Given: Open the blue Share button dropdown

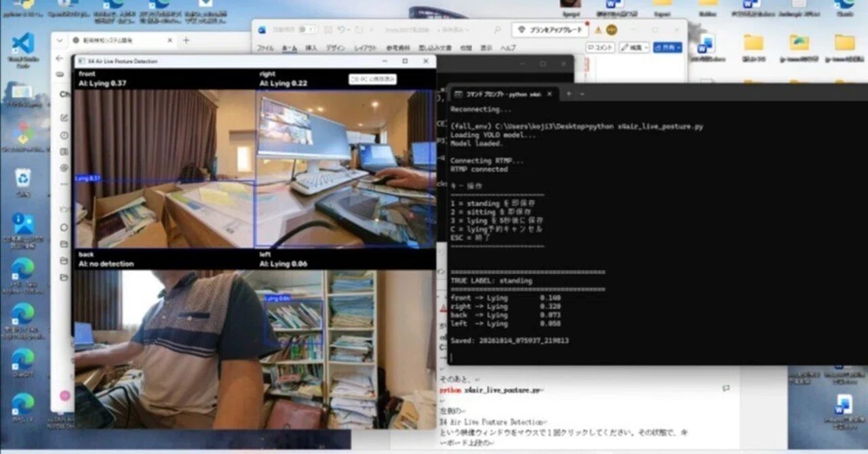Looking at the screenshot, I should [x=667, y=47].
